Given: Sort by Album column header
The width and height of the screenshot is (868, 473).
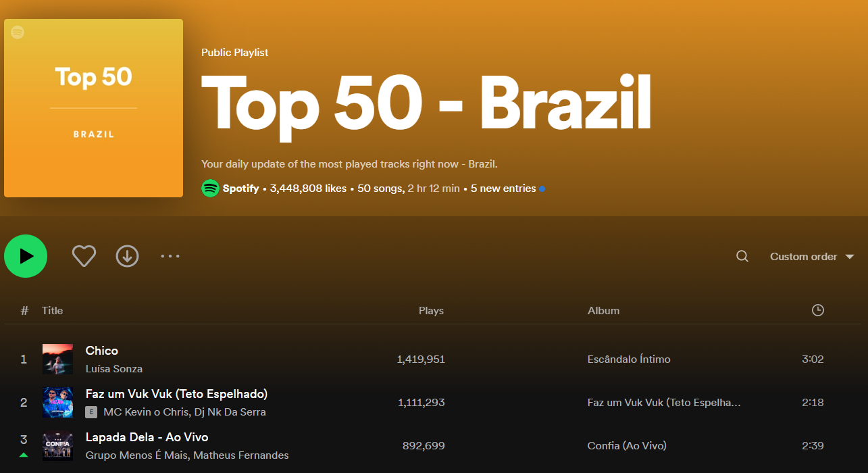Looking at the screenshot, I should [x=603, y=311].
